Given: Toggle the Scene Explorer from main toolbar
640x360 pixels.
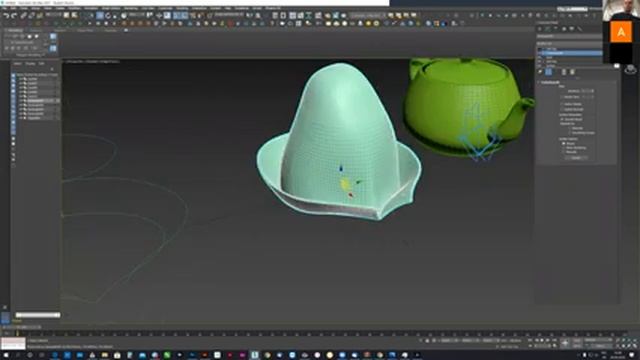Looking at the screenshot, I should pyautogui.click(x=276, y=15).
